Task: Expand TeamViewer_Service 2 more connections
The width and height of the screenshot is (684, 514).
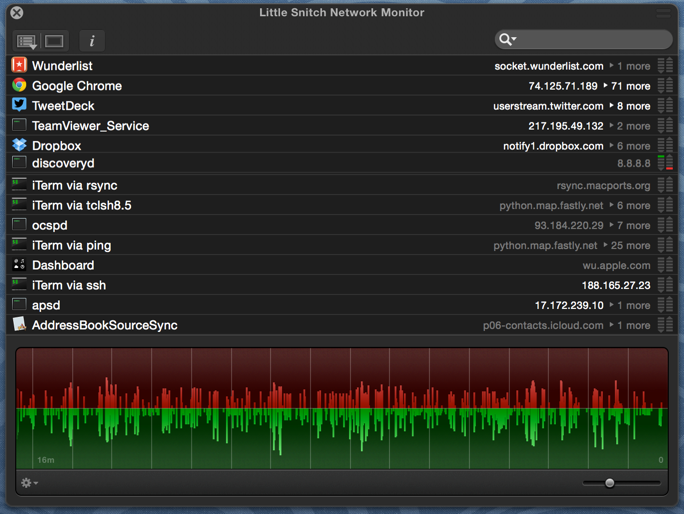Action: (630, 126)
